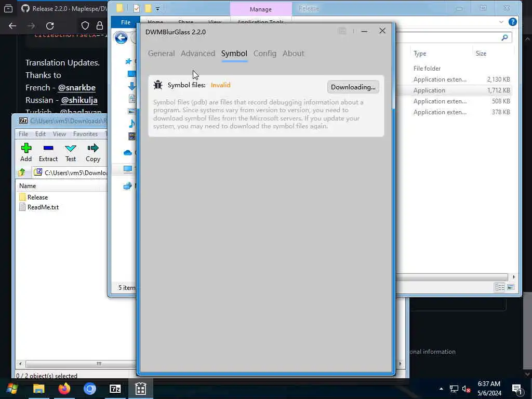Sort by the Type column header
This screenshot has width=532, height=399.
(x=420, y=54)
